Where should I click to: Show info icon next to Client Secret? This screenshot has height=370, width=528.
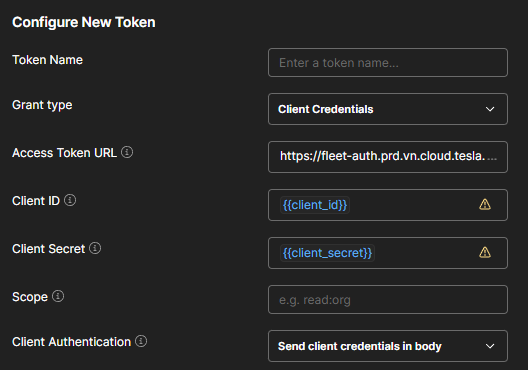click(95, 248)
